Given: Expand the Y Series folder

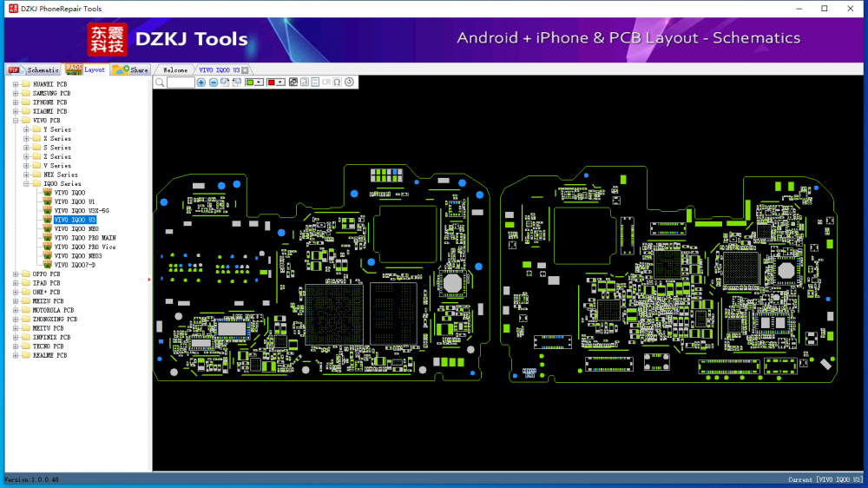Looking at the screenshot, I should [26, 129].
